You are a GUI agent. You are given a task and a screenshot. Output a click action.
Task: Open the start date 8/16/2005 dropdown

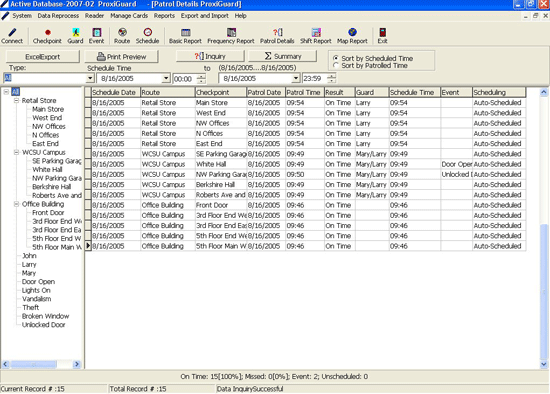(166, 78)
